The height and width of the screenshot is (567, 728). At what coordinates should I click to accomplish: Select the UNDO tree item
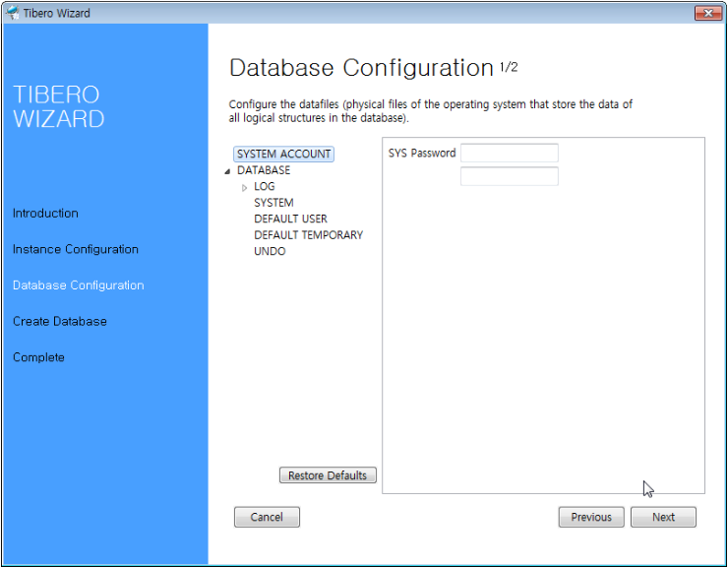270,251
